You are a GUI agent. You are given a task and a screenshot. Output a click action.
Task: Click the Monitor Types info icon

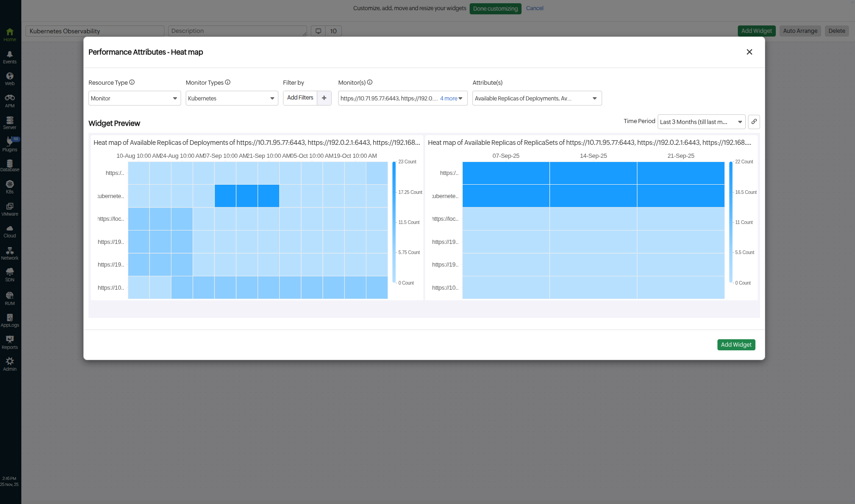coord(227,82)
